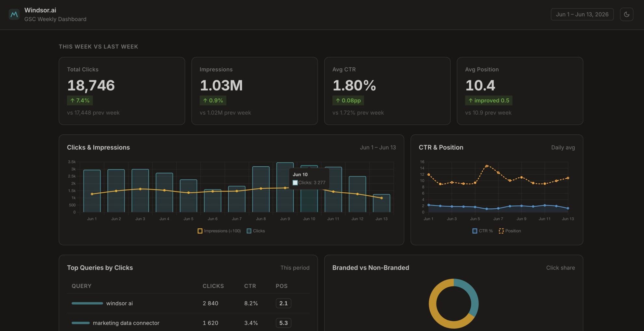Select the Jun 3 clicks bar
The height and width of the screenshot is (331, 644).
click(140, 191)
